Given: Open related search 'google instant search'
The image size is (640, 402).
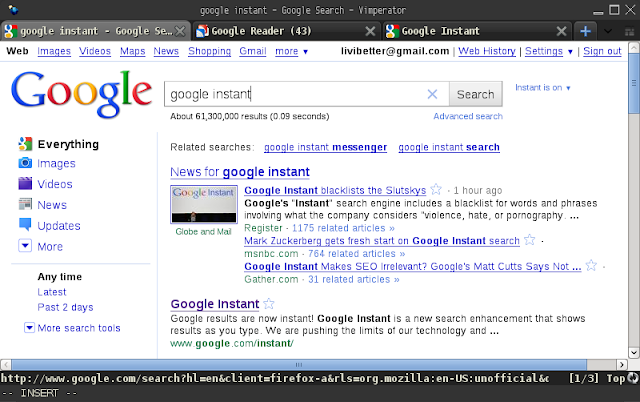Looking at the screenshot, I should [x=449, y=147].
